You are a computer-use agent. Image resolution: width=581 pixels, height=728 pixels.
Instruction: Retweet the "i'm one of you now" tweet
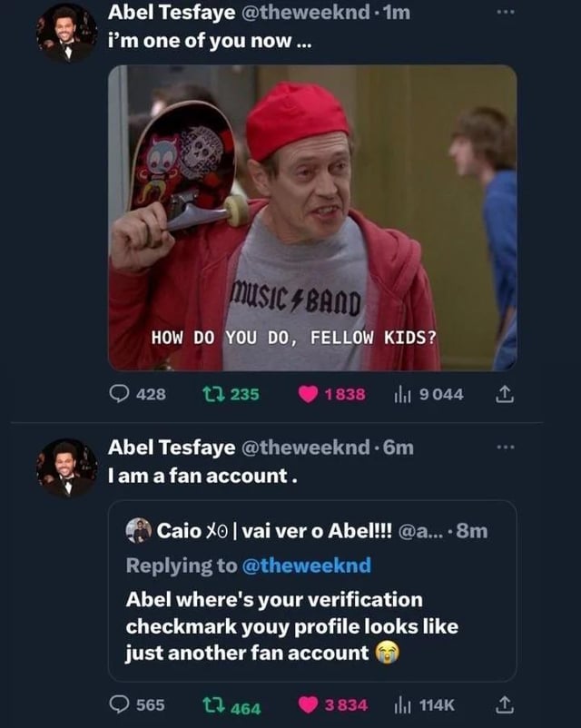click(211, 394)
